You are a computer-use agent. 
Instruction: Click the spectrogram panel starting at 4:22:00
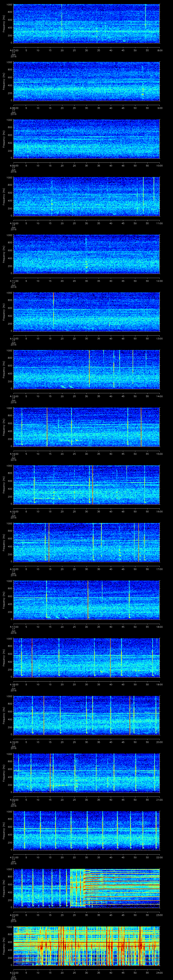click(87, 888)
